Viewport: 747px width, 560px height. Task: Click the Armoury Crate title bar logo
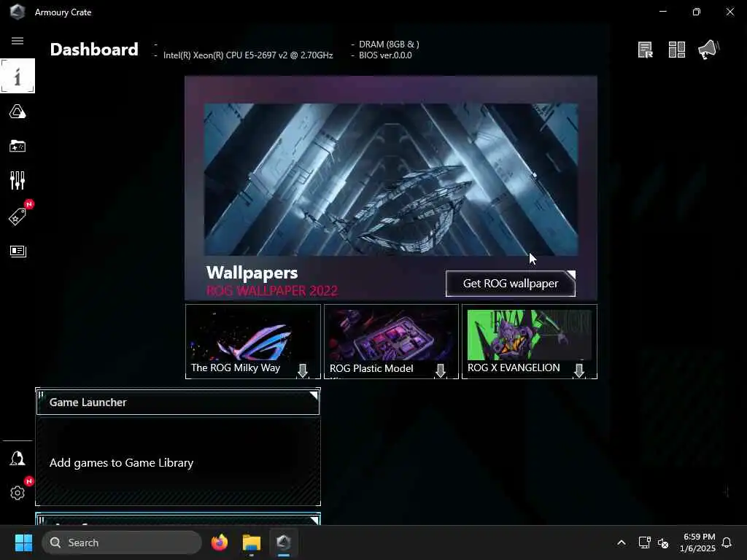[18, 12]
